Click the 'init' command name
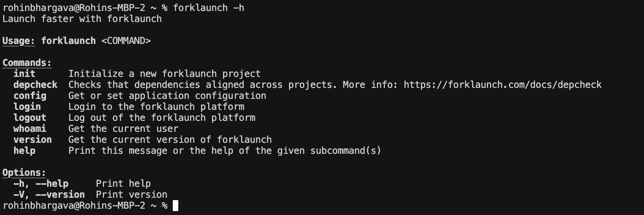This screenshot has width=644, height=215. point(24,74)
